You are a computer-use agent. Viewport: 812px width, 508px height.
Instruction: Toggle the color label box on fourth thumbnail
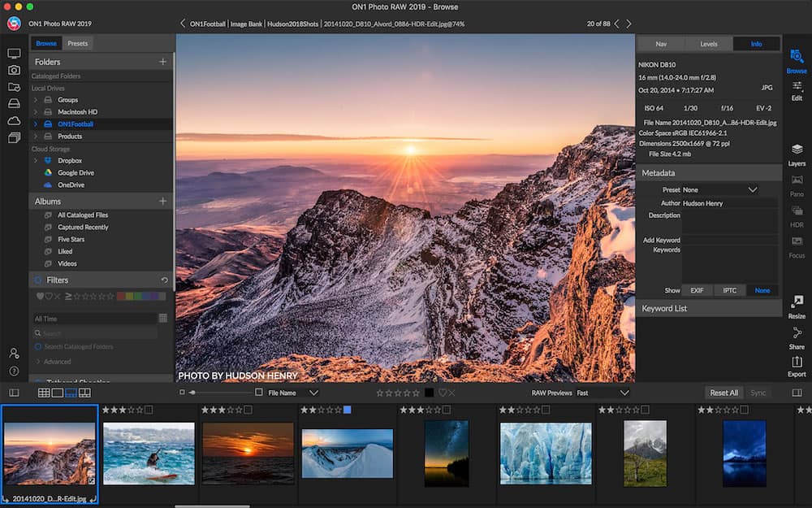(x=347, y=410)
